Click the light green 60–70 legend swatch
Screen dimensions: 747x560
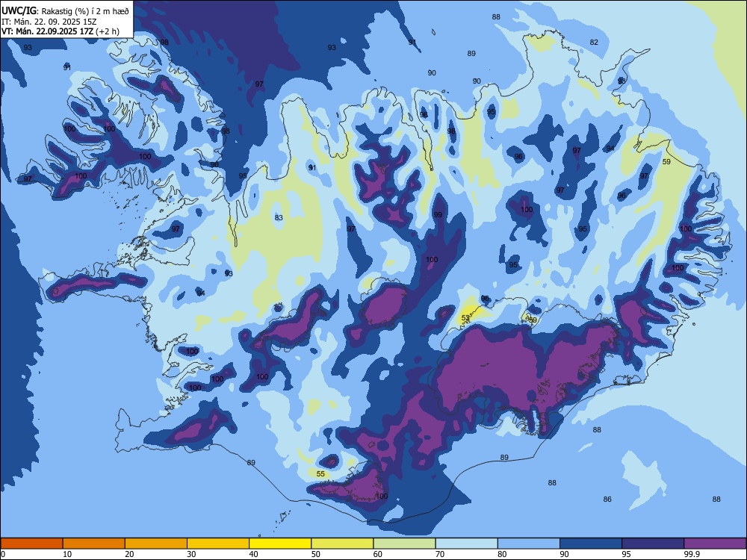tap(404, 544)
